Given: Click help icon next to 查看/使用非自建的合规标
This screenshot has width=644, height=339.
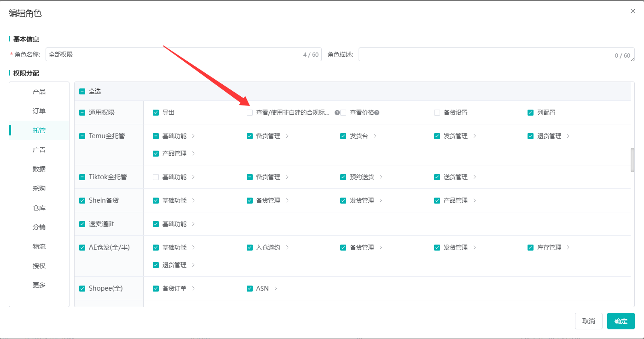Looking at the screenshot, I should point(337,113).
